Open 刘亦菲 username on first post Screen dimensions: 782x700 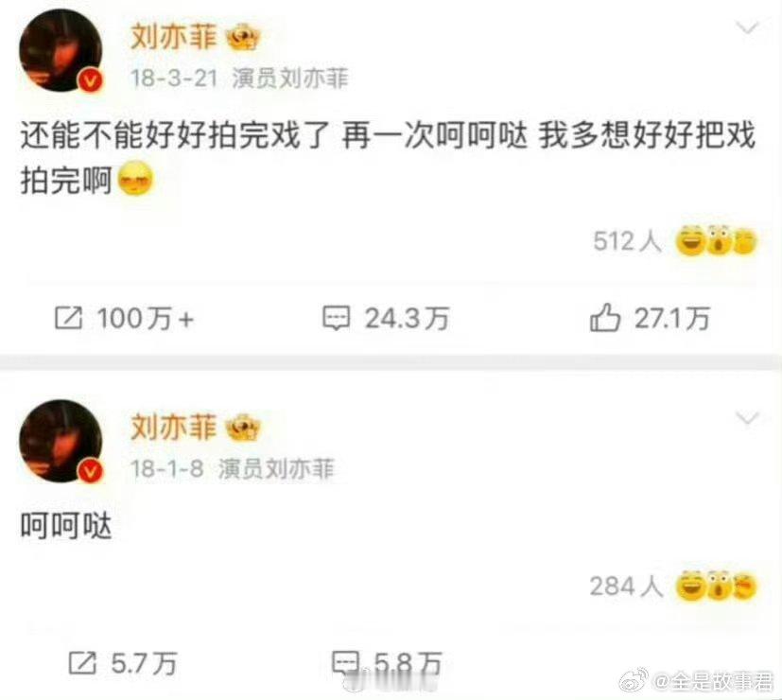click(174, 37)
